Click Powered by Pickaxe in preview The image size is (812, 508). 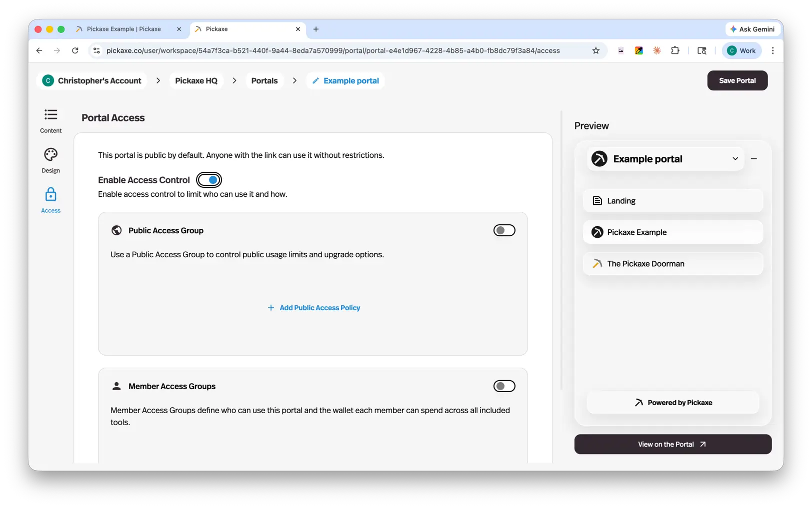tap(672, 403)
